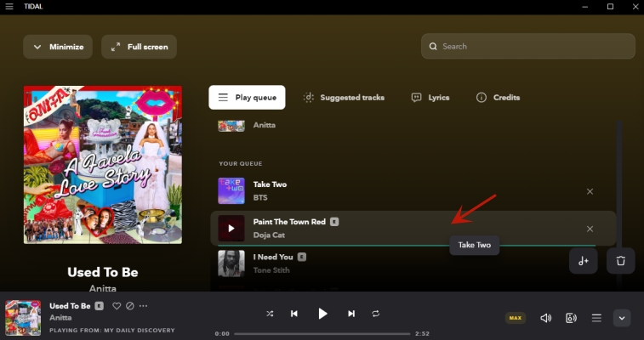
Task: Select the Play queue tab
Action: coord(247,97)
